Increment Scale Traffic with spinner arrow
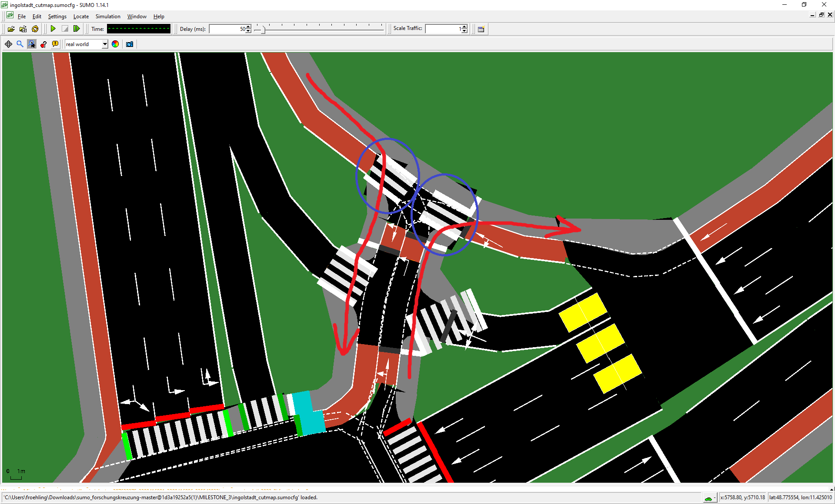This screenshot has width=835, height=504. tap(463, 27)
